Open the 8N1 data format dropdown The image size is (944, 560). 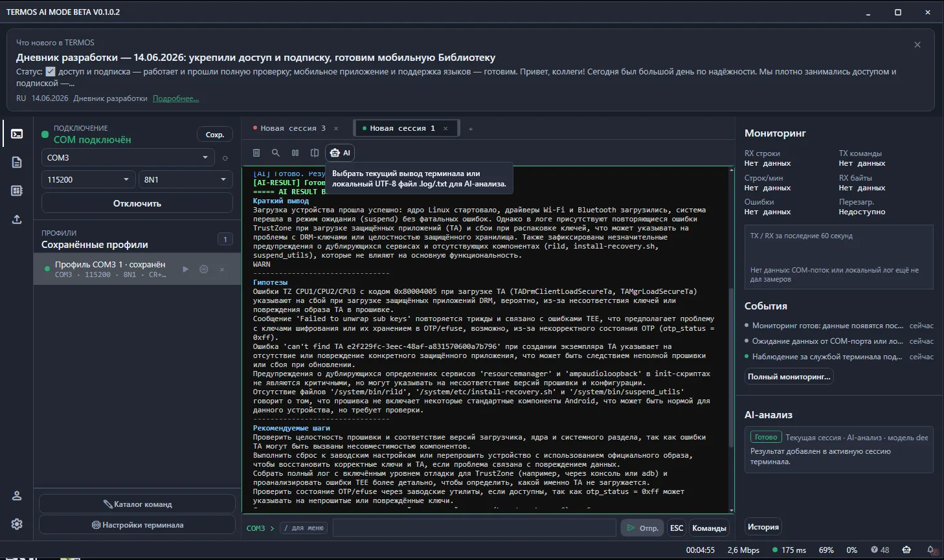coord(186,179)
